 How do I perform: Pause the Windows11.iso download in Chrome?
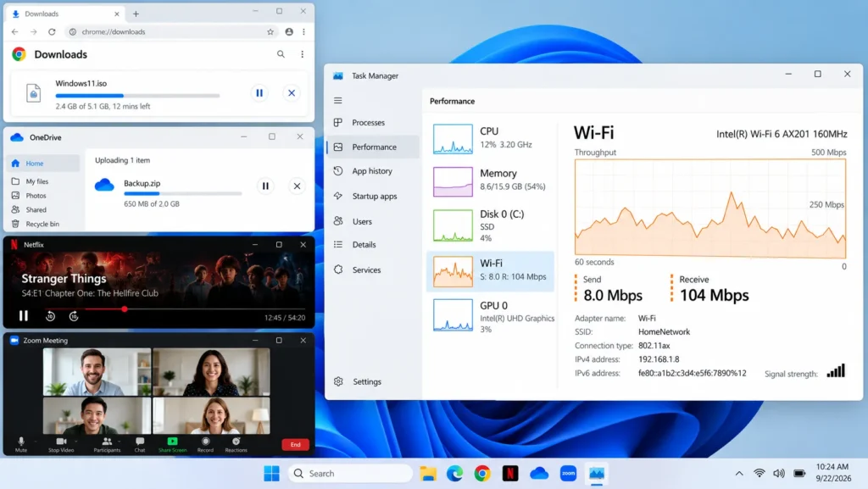(x=259, y=93)
